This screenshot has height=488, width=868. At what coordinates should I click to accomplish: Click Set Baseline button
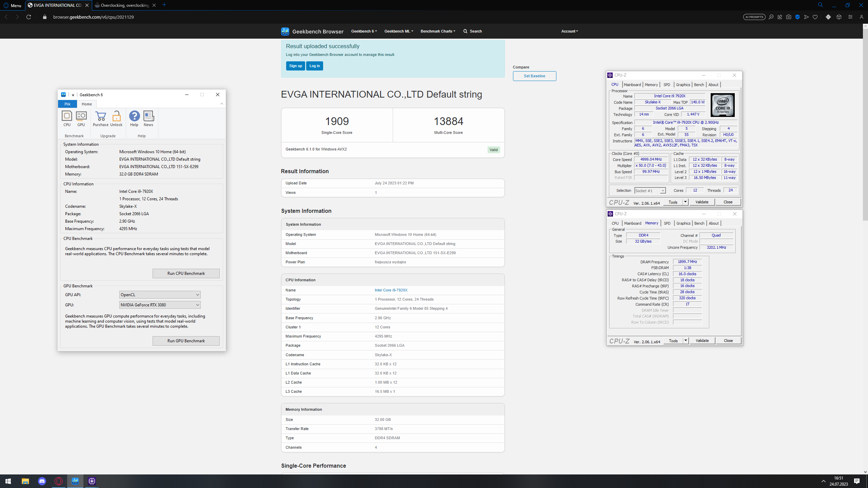coord(534,76)
